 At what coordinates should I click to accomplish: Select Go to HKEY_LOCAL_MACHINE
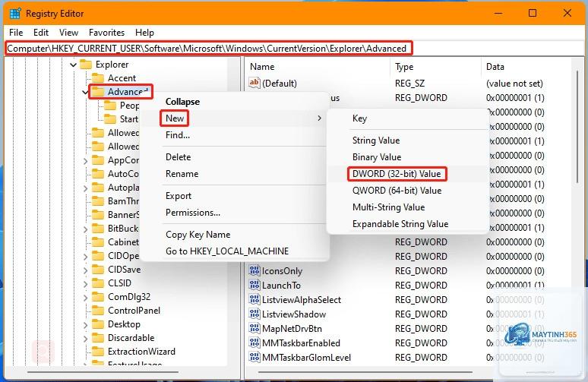click(x=235, y=251)
